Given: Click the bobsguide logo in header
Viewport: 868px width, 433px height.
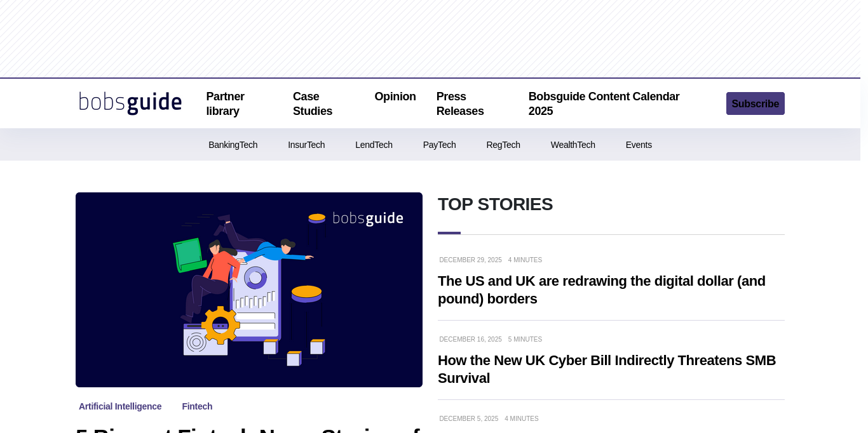Looking at the screenshot, I should coord(130,103).
